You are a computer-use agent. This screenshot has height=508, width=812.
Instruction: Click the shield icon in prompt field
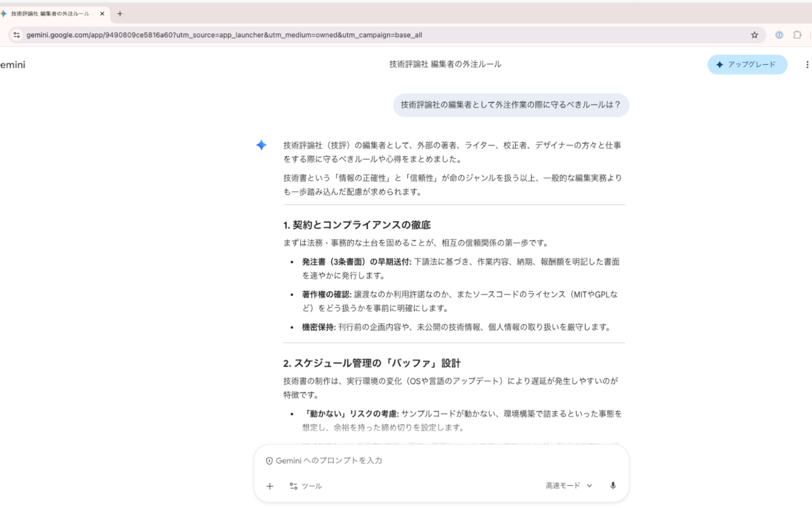click(x=269, y=461)
